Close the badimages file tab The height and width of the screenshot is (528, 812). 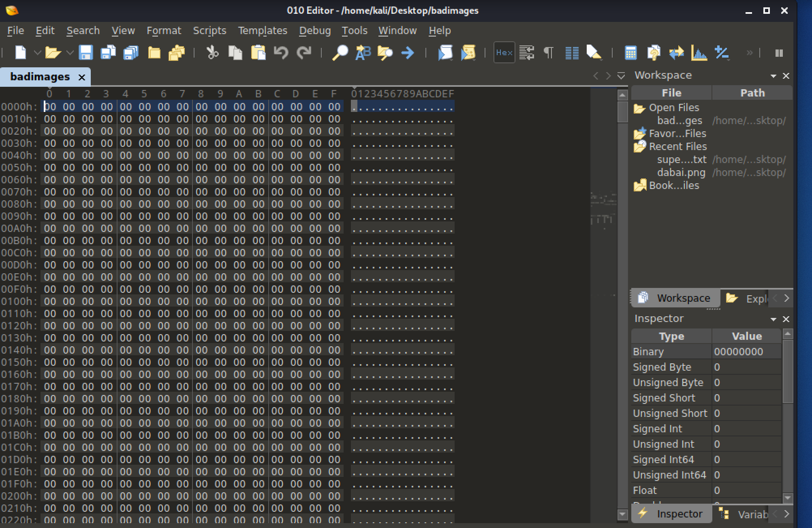pos(81,77)
